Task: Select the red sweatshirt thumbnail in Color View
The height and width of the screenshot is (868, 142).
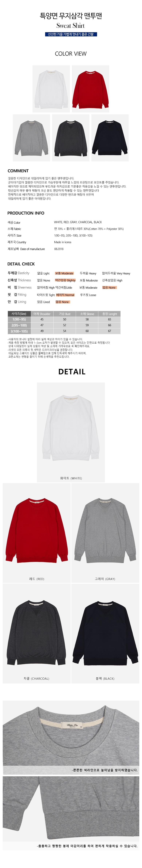Action: tap(90, 89)
